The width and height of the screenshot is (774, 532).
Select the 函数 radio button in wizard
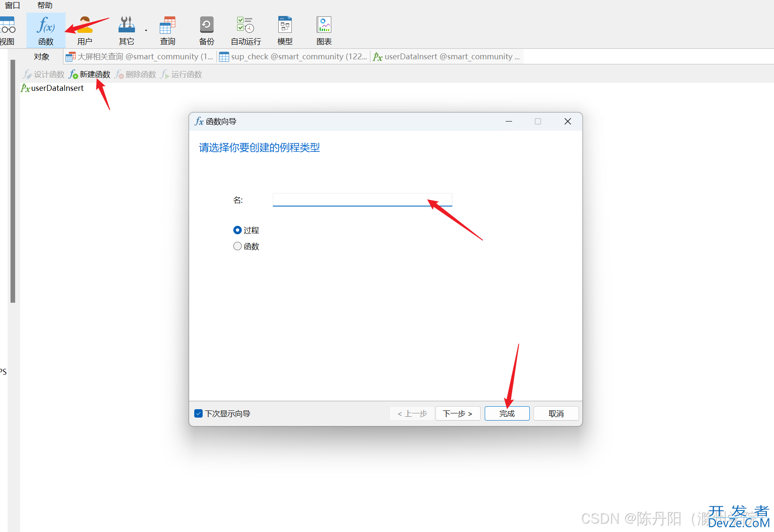(x=238, y=246)
